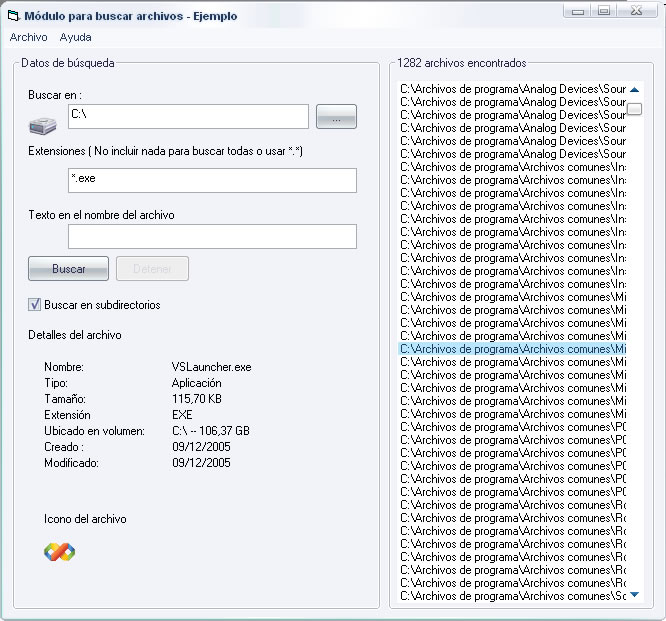Click the results list scroll-down arrow
This screenshot has width=666, height=621.
[634, 595]
